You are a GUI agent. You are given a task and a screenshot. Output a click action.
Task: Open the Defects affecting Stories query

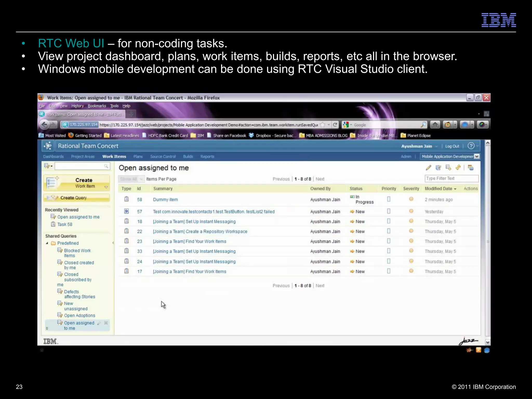(79, 294)
